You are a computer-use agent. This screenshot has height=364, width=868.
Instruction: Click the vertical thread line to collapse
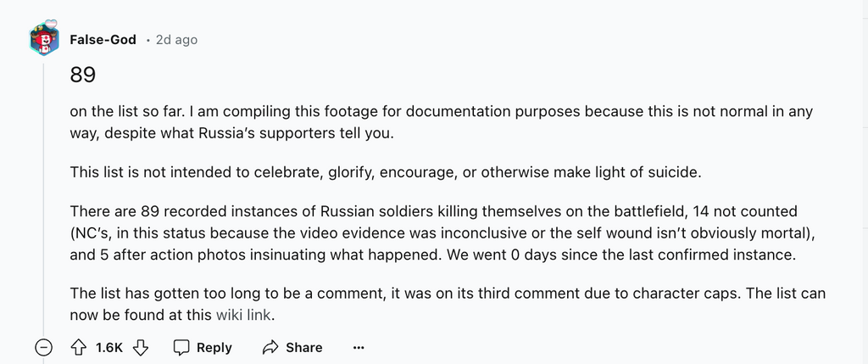[x=44, y=195]
